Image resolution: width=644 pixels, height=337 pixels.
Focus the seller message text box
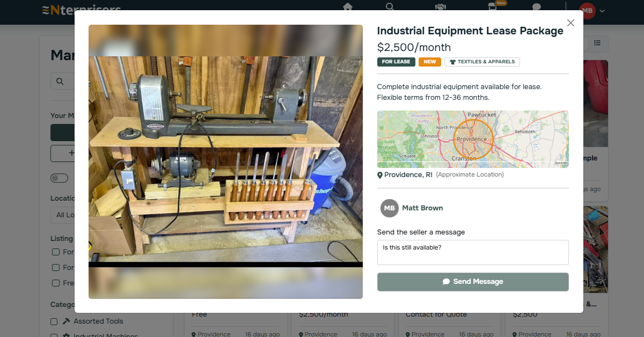click(472, 252)
